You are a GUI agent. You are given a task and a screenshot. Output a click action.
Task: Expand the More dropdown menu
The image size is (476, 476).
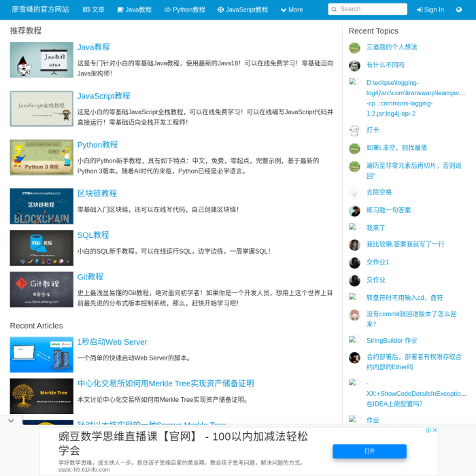coord(290,10)
